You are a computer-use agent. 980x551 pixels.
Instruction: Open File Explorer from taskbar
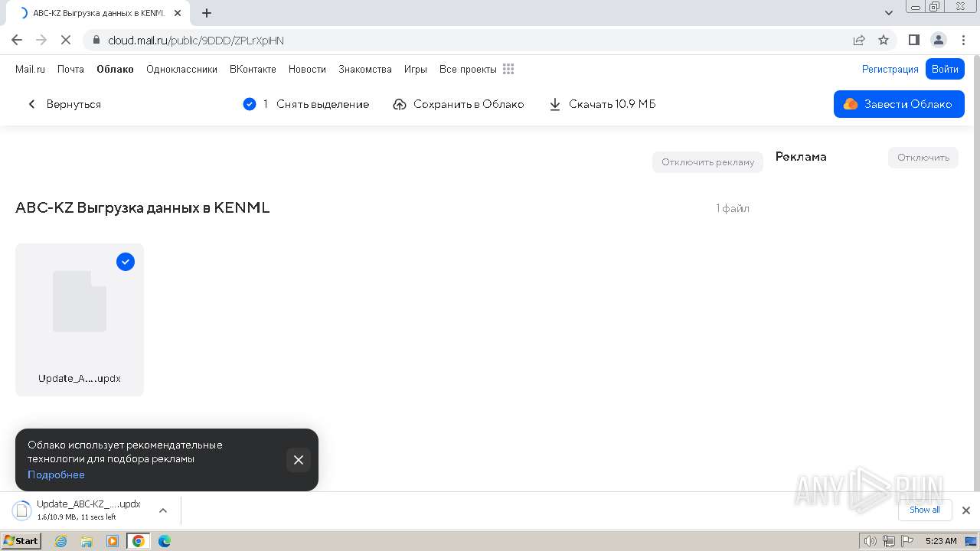(87, 541)
